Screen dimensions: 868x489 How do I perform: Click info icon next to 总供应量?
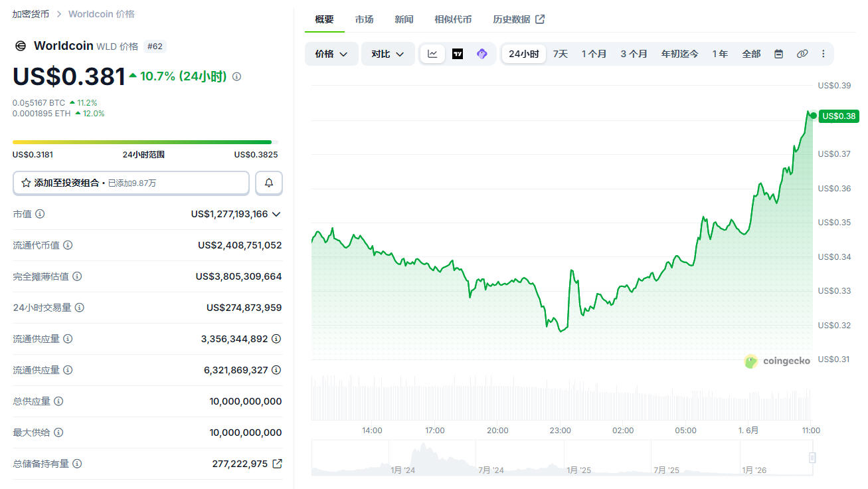[x=58, y=401]
